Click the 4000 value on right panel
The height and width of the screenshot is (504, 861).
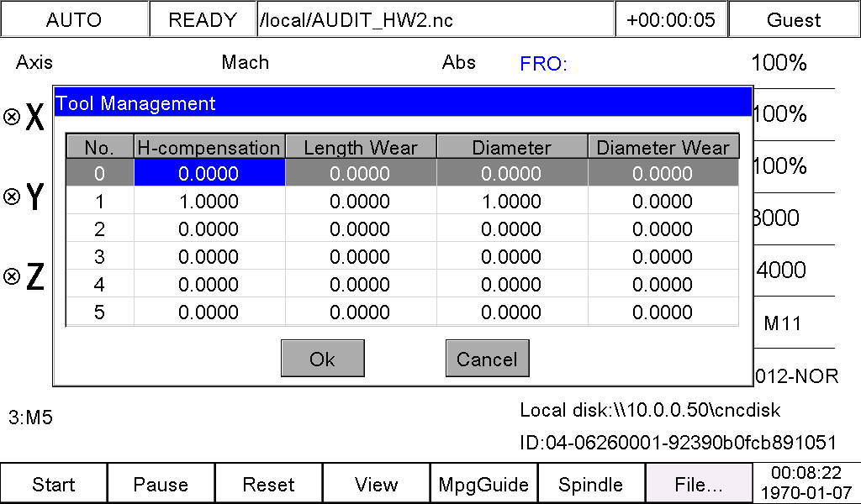click(781, 270)
